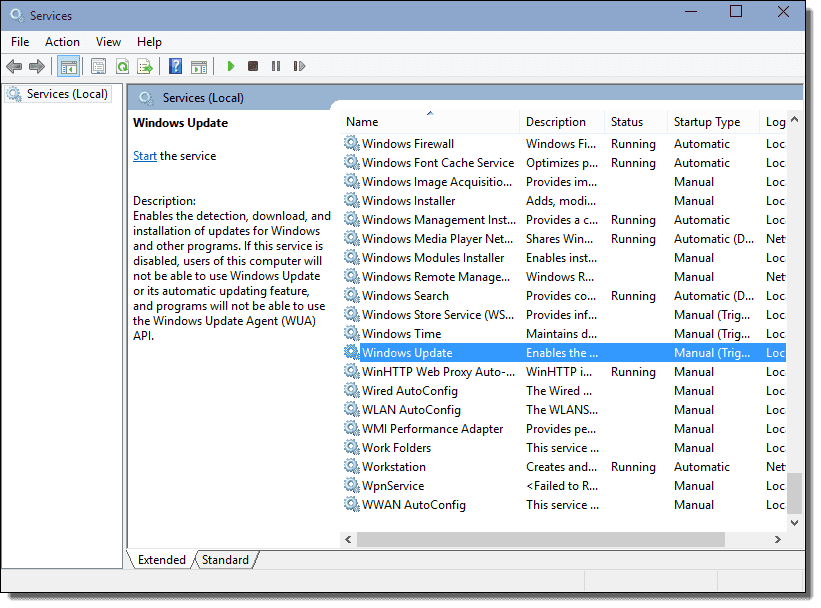The image size is (821, 608).
Task: Click the Export List toolbar icon
Action: pyautogui.click(x=145, y=67)
